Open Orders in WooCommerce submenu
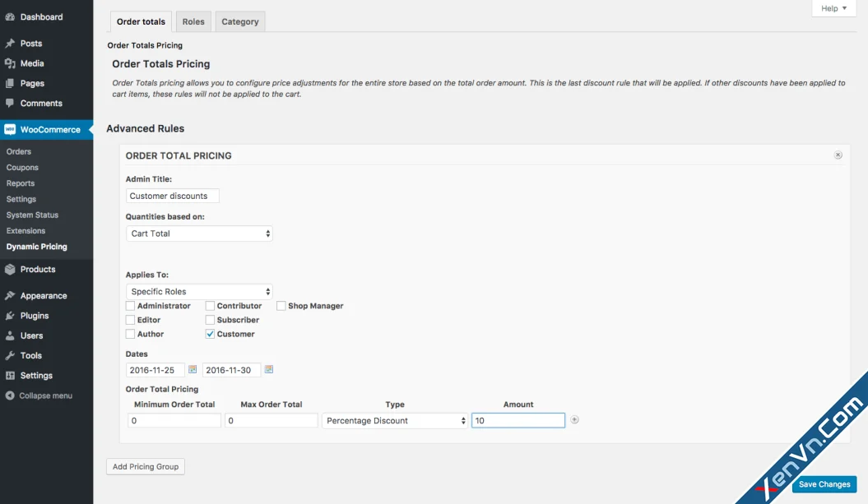The height and width of the screenshot is (504, 868). pos(19,151)
